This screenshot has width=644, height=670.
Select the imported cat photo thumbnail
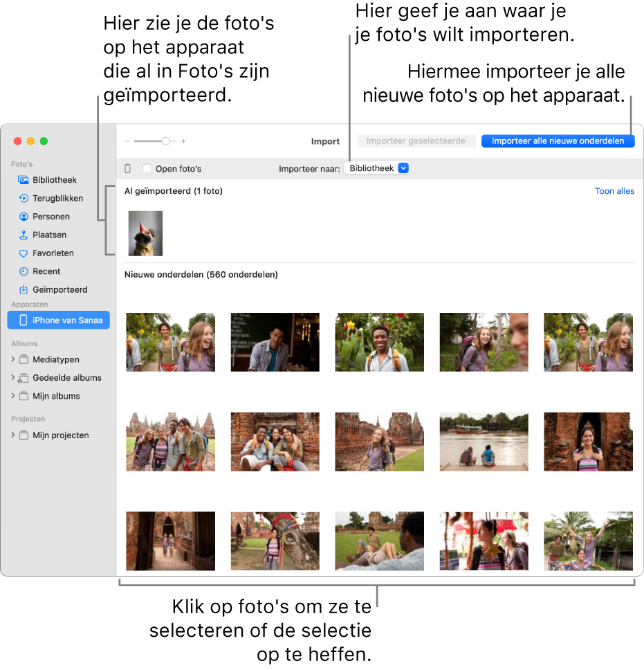point(145,233)
